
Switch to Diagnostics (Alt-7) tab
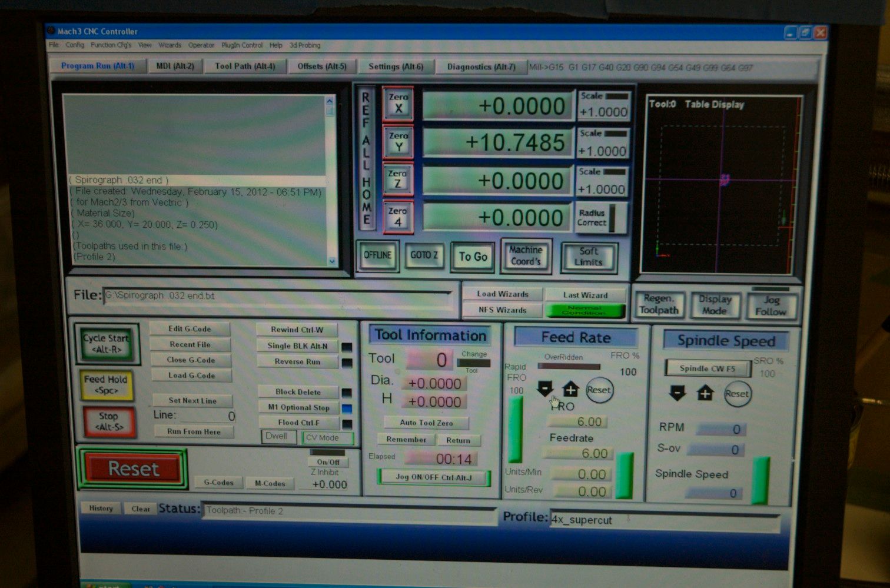click(481, 67)
